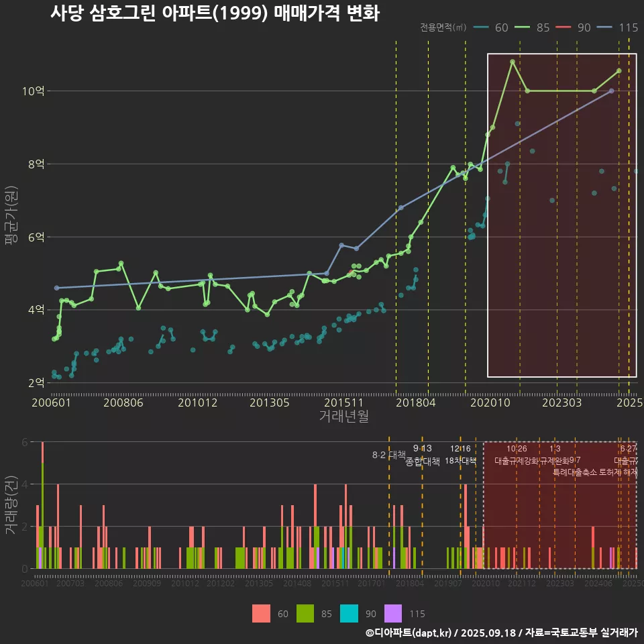Image resolution: width=644 pixels, height=644 pixels.
Task: Click the 12·16 18차대책 annotation
Action: tap(460, 455)
